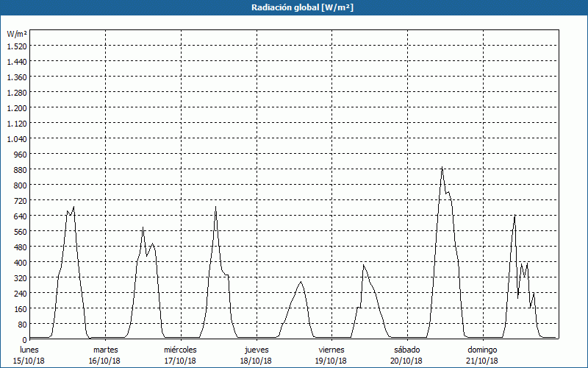Viewport: 588px width, 368px height.
Task: Click the 15/10/18 date label
Action: click(29, 361)
